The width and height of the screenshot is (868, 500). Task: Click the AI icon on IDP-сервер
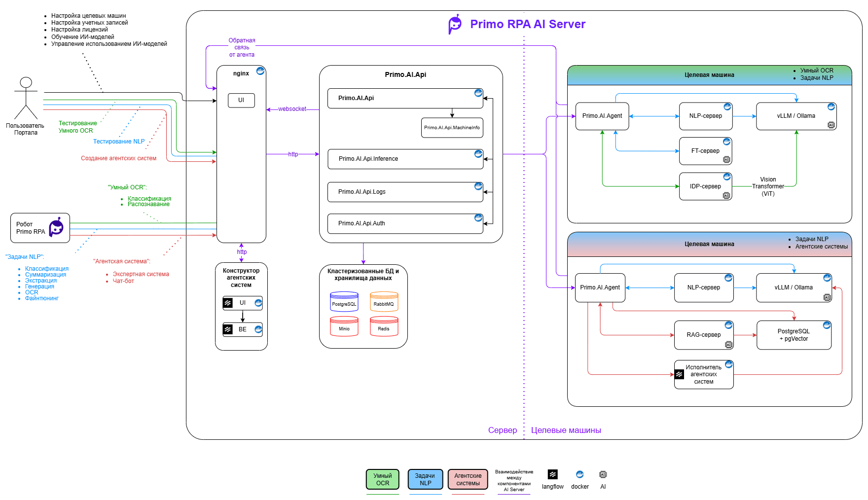coord(726,195)
